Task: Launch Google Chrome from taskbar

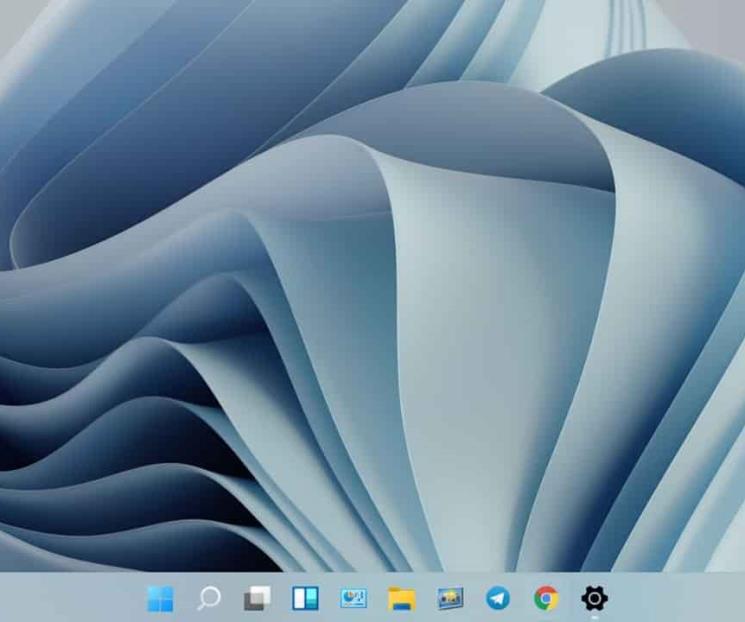Action: (x=546, y=598)
